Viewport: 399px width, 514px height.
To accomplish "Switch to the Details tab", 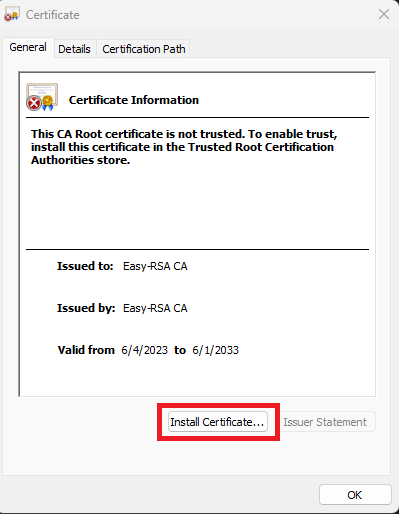I will coord(74,49).
